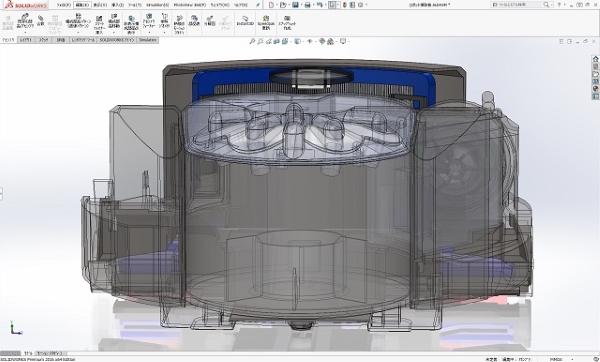The height and width of the screenshot is (362, 600).
Task: Open the Simulation menu in the menu bar
Action: [157, 5]
